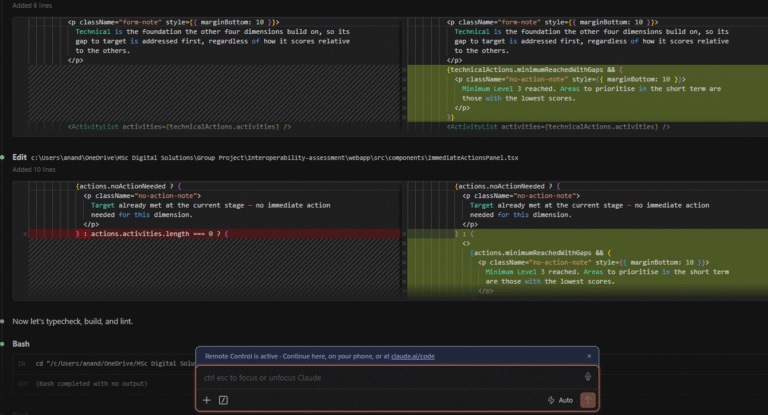Add an attachment with the plus icon
768x415 pixels.
[x=207, y=400]
